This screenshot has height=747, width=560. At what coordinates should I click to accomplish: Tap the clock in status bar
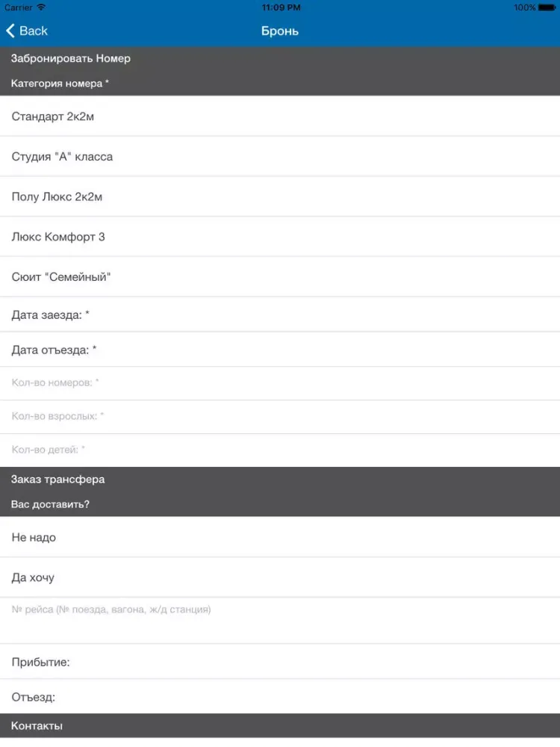pyautogui.click(x=281, y=7)
